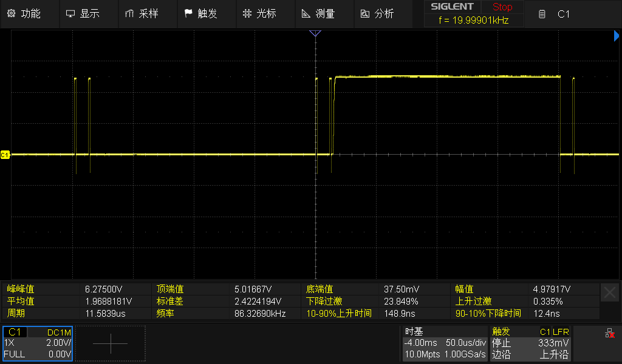Open the 触发 trigger info box
622x364 pixels.
point(530,343)
